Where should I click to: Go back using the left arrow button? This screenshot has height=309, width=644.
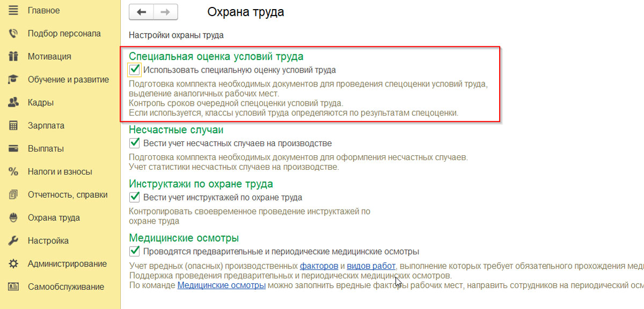(142, 12)
